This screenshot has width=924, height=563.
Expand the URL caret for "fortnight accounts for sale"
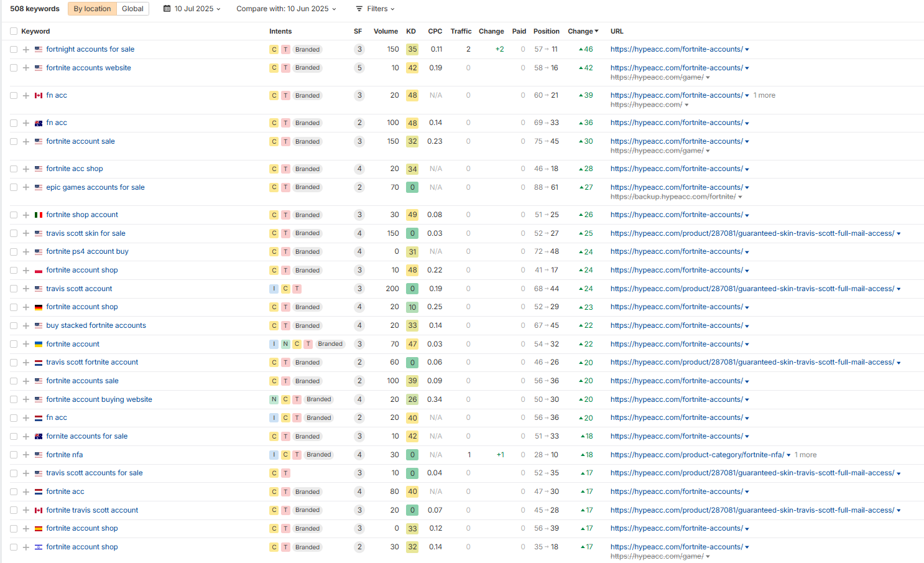(747, 50)
